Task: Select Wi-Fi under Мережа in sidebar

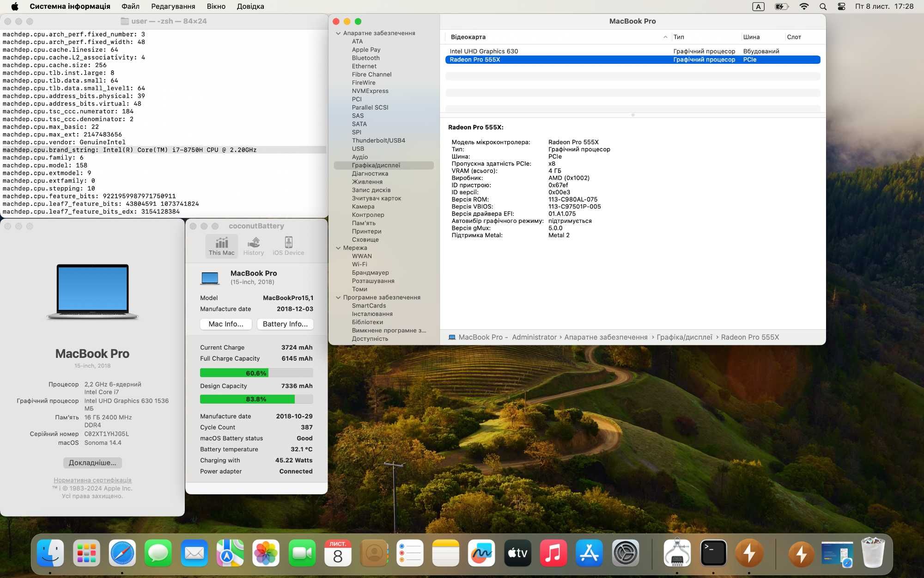Action: (359, 264)
